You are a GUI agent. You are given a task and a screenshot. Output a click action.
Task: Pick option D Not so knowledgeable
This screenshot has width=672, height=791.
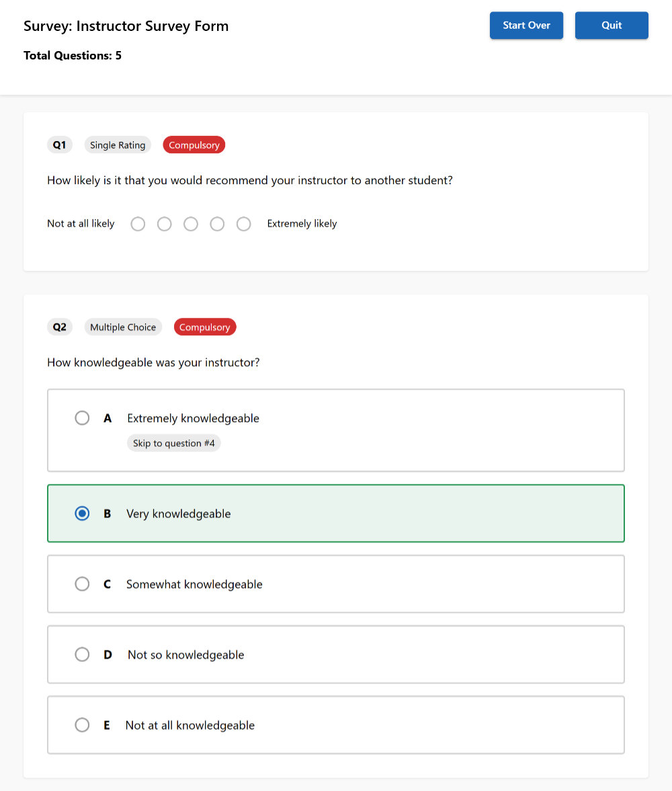click(x=82, y=655)
